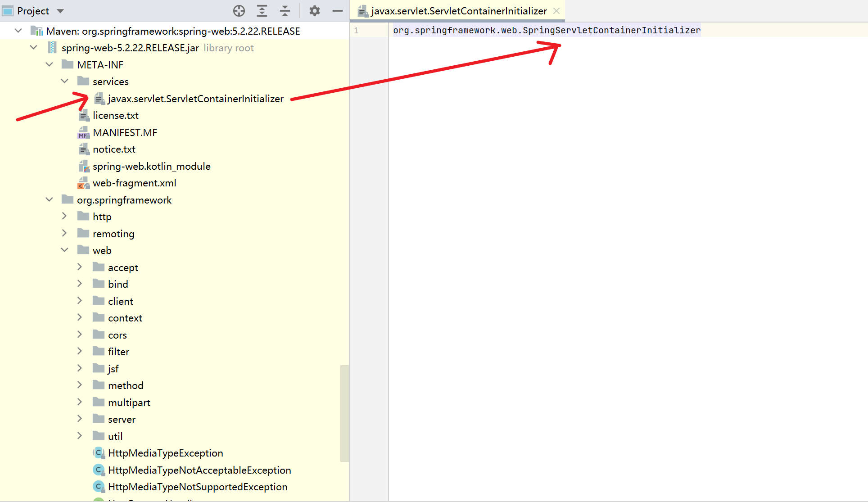Click the web package folder icon
The image size is (868, 502).
click(83, 250)
